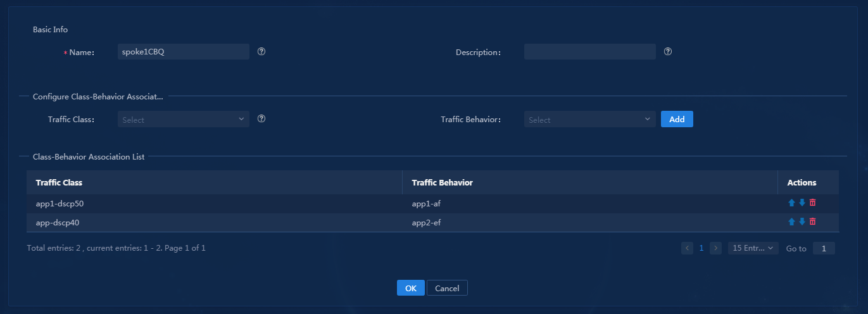Click the Add button
This screenshot has width=868, height=314.
pyautogui.click(x=677, y=119)
